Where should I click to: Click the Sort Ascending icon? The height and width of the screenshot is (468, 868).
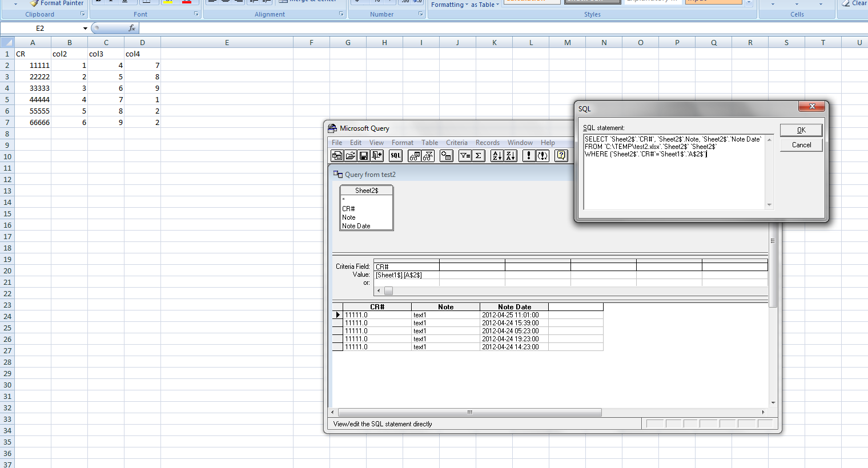click(496, 155)
